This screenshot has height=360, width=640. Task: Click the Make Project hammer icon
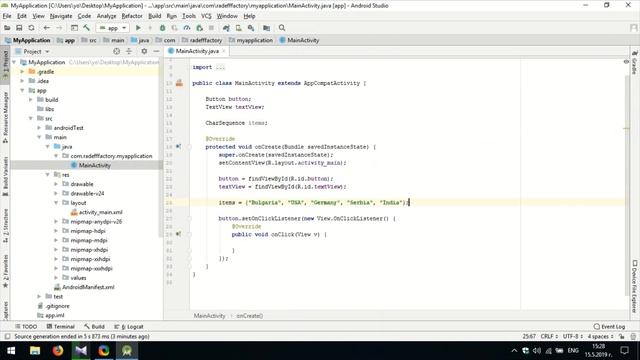tap(87, 28)
